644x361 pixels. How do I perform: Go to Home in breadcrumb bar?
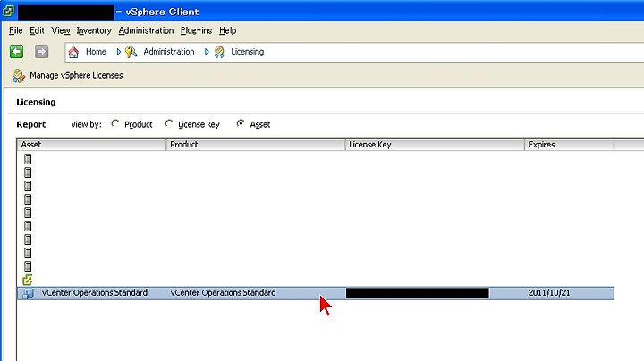click(x=96, y=52)
